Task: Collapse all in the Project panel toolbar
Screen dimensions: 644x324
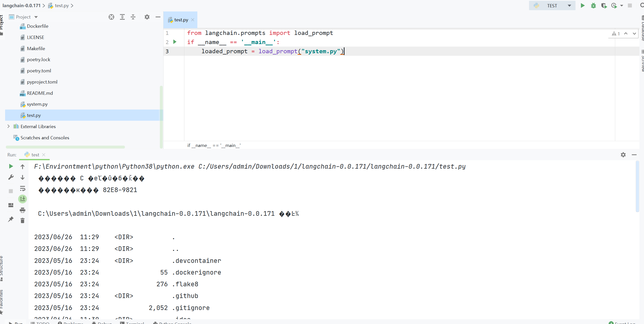Action: [x=133, y=17]
